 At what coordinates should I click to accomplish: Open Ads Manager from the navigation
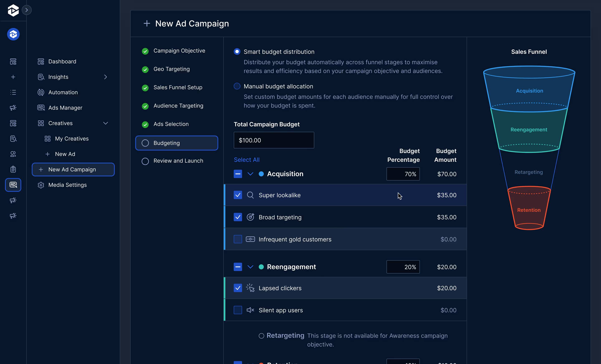pyautogui.click(x=65, y=107)
